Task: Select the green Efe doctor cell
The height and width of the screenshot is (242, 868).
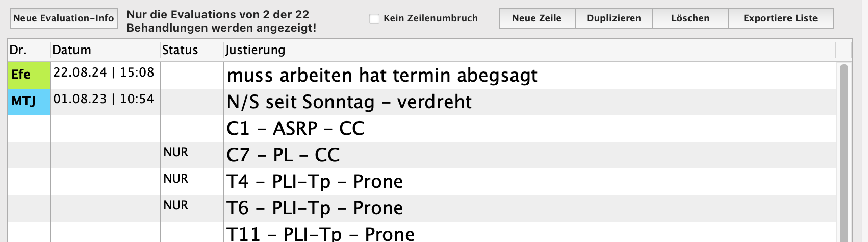Action: 29,75
